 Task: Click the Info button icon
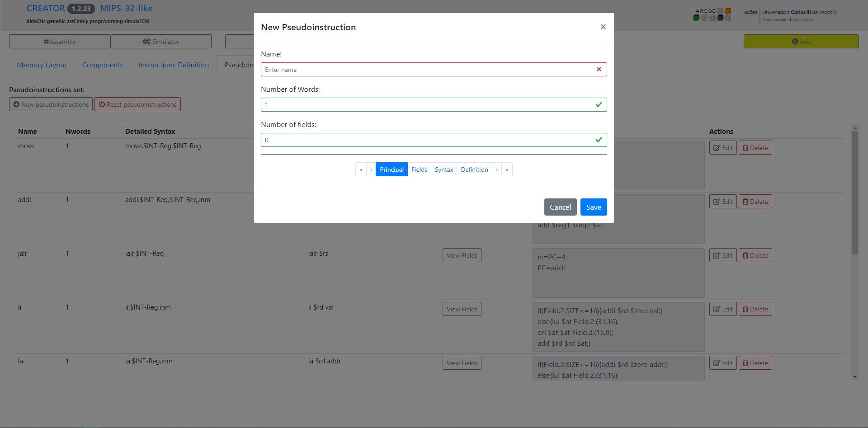(x=795, y=42)
